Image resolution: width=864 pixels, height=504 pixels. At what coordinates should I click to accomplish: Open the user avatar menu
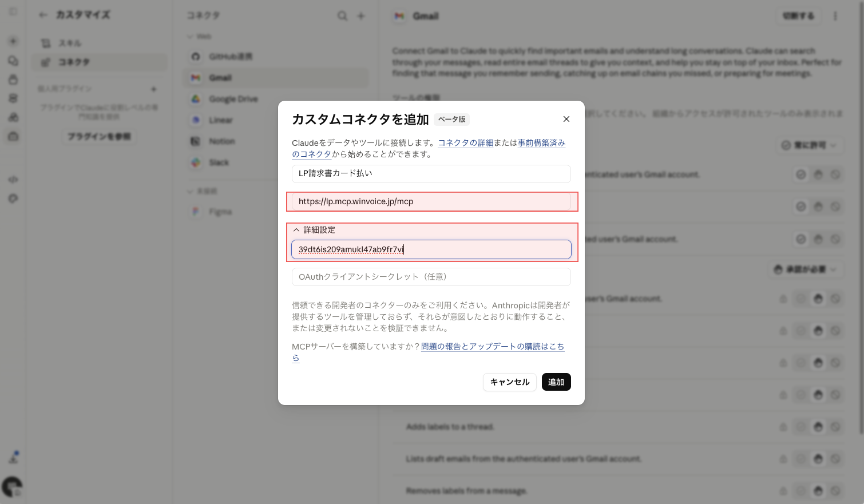(12, 487)
